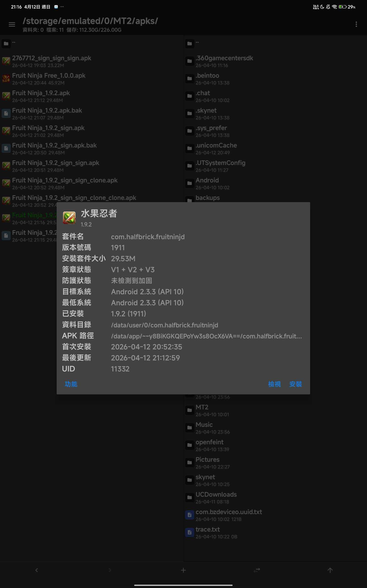The image size is (367, 588).
Task: Tap the 功能 button in dialog
Action: 71,384
